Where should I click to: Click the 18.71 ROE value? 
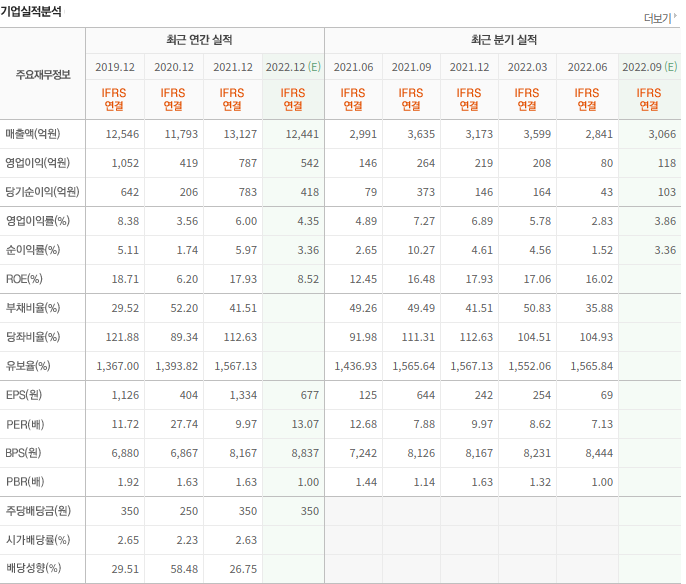tap(125, 279)
